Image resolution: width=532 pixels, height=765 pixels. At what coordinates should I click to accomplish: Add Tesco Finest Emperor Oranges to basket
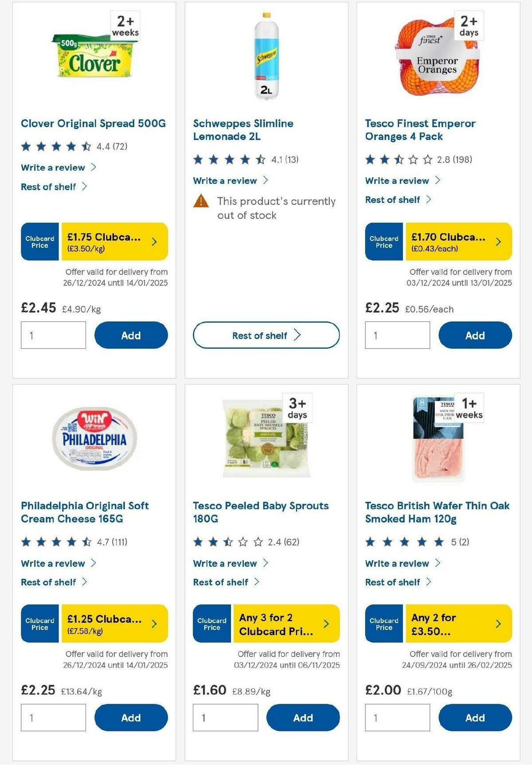pos(475,336)
